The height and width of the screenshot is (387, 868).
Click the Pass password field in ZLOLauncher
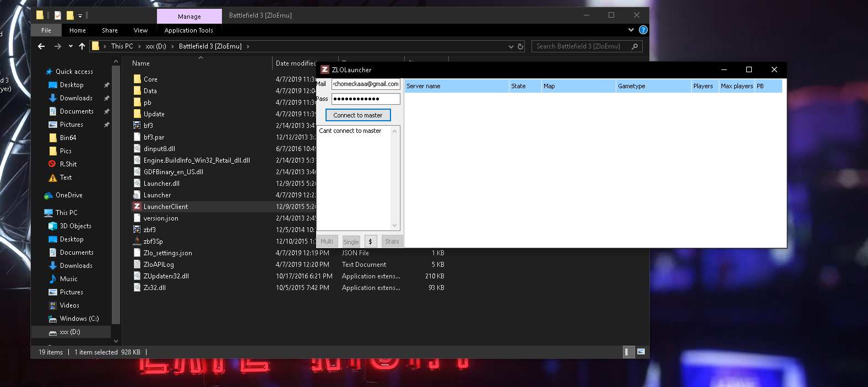click(x=366, y=99)
